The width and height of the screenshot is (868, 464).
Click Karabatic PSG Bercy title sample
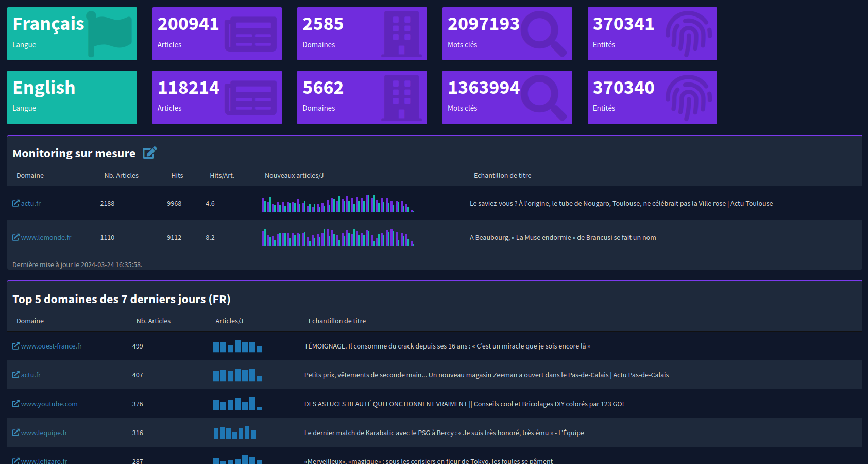point(444,433)
